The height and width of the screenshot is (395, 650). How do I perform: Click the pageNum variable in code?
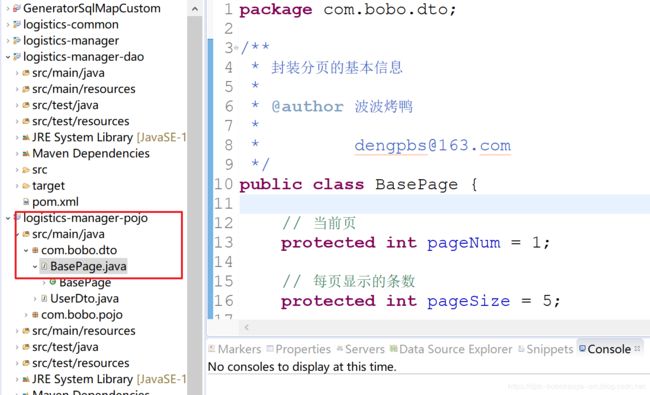click(x=463, y=243)
